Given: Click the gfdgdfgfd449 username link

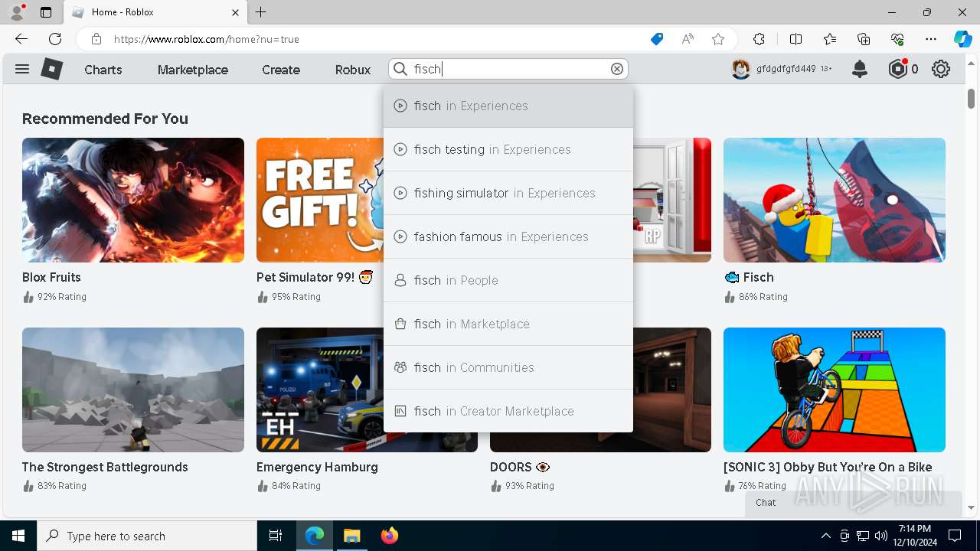Looking at the screenshot, I should pyautogui.click(x=786, y=69).
